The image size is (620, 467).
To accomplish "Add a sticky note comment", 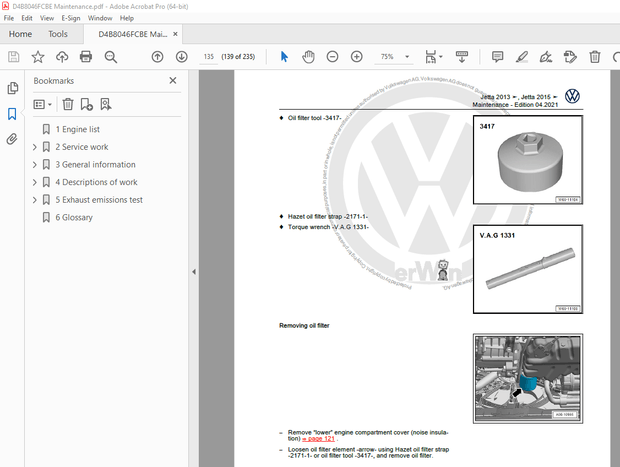I will click(497, 57).
